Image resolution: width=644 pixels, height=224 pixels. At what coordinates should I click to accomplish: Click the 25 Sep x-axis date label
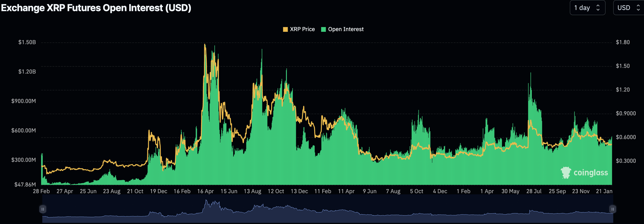[557, 191]
